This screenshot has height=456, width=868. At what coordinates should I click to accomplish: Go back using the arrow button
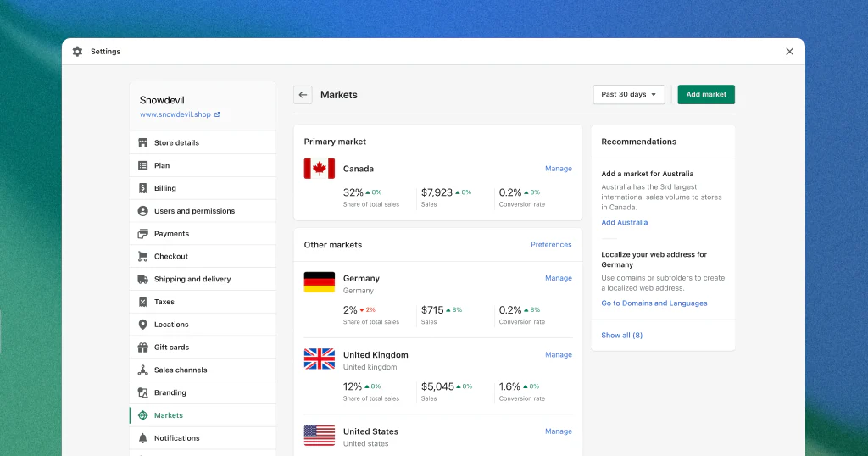[x=303, y=95]
